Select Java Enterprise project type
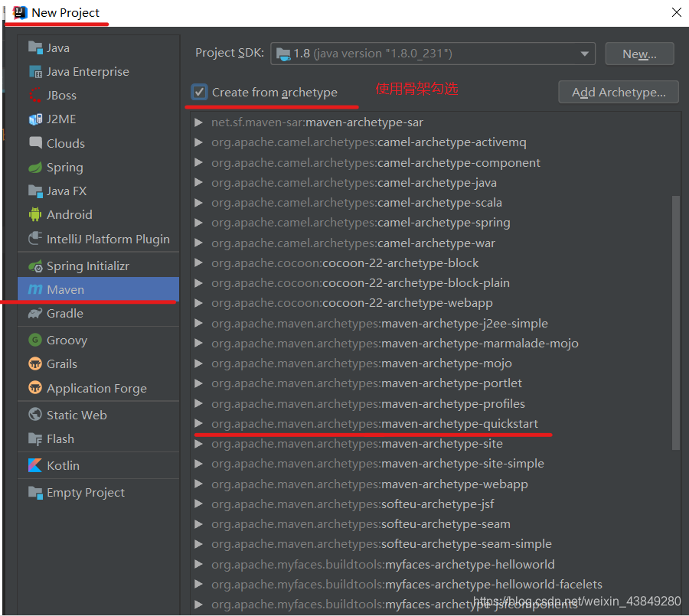Screen dimensions: 689x616 click(x=99, y=71)
